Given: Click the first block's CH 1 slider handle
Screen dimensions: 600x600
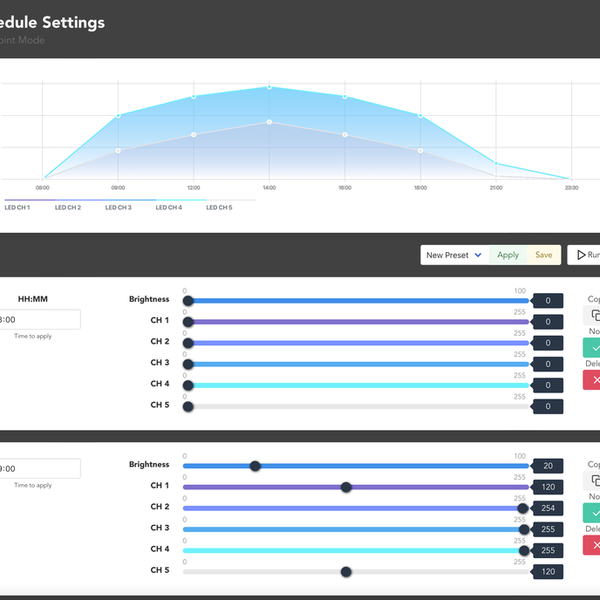Looking at the screenshot, I should (x=188, y=322).
